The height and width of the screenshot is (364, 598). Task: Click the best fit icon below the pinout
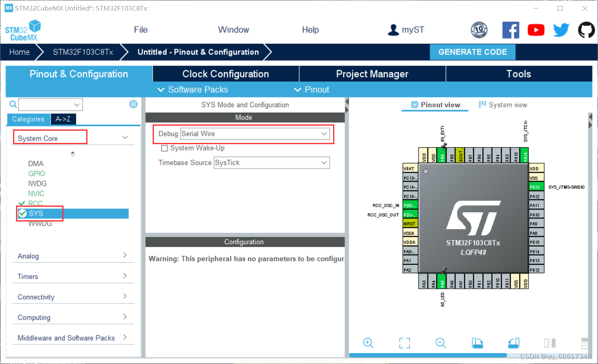point(404,343)
